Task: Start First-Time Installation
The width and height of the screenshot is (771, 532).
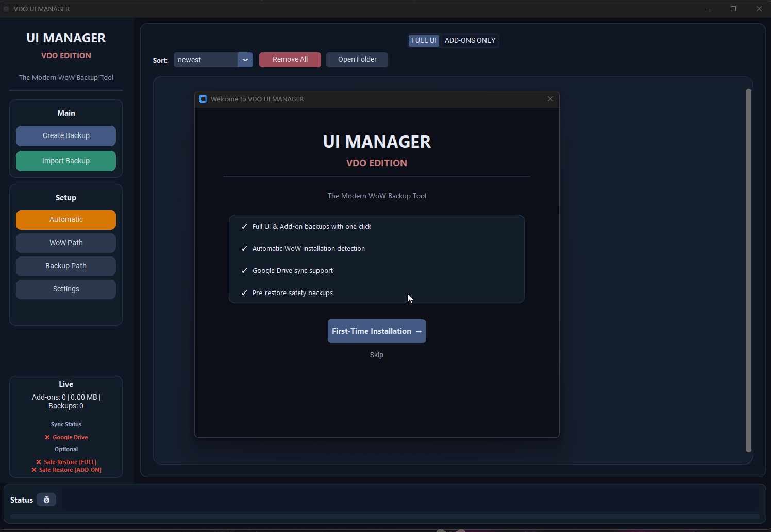Action: [x=377, y=331]
